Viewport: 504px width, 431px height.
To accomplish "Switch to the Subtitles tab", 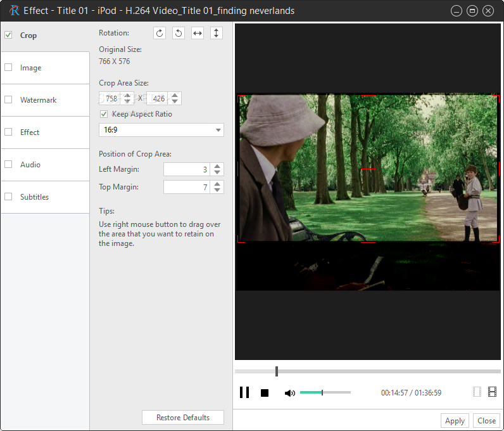I will pyautogui.click(x=46, y=197).
